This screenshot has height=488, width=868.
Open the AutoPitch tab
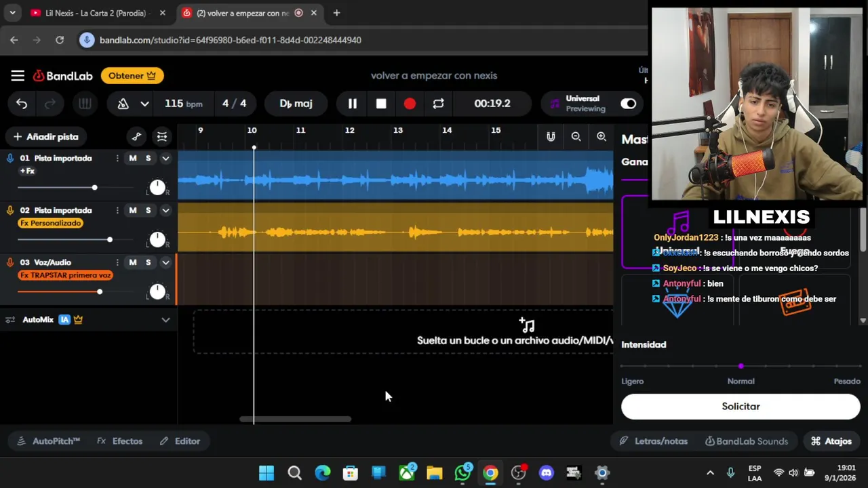49,441
